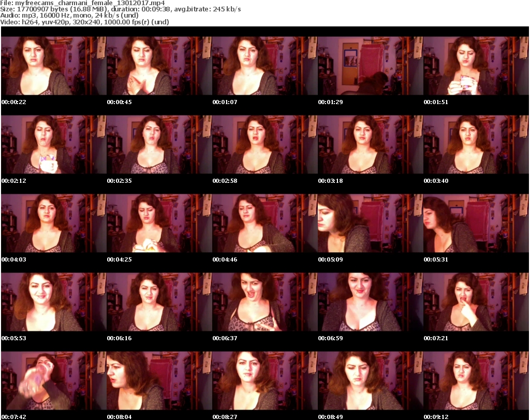Select the frame above timestamp 00:08:49

[371, 381]
